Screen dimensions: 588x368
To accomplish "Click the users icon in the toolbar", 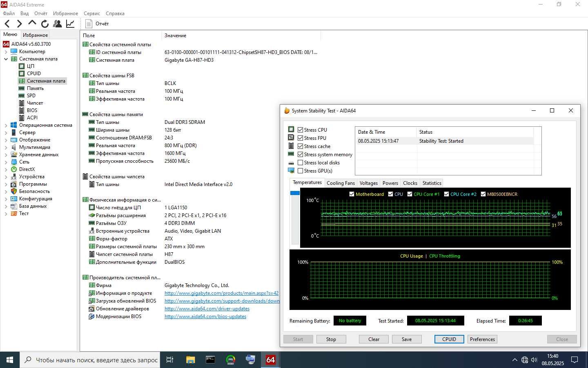I will click(x=58, y=24).
